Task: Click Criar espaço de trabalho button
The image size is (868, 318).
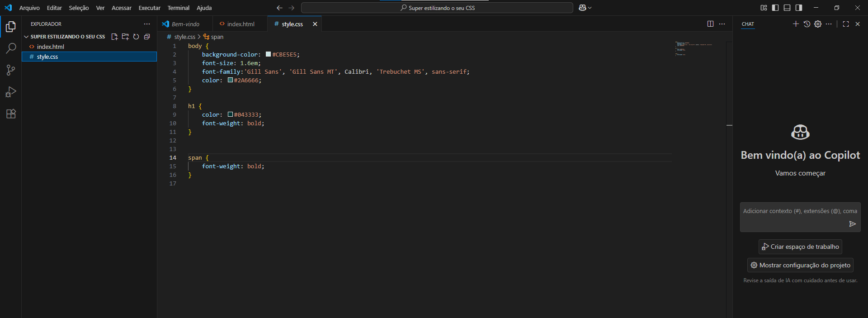Action: point(800,247)
